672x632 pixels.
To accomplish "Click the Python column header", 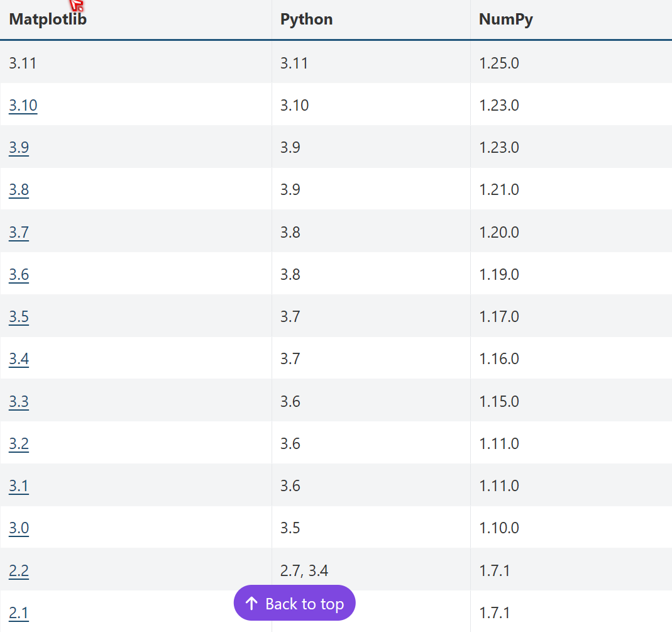I will pyautogui.click(x=306, y=19).
